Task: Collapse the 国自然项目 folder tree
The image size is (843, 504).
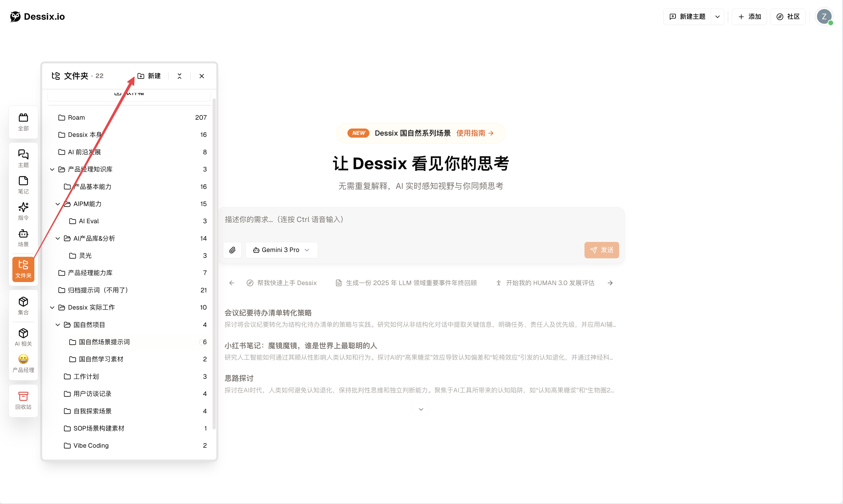Action: click(58, 325)
